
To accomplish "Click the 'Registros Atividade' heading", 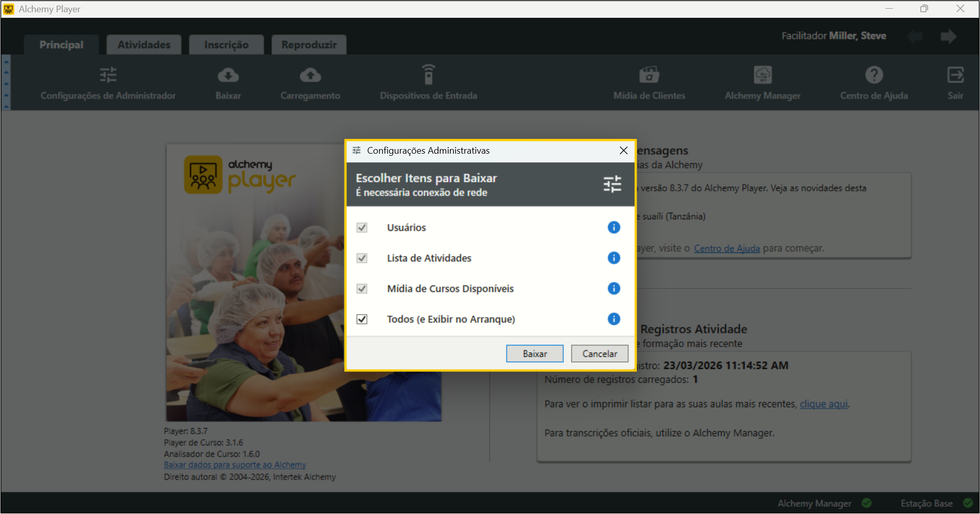I will pyautogui.click(x=694, y=329).
